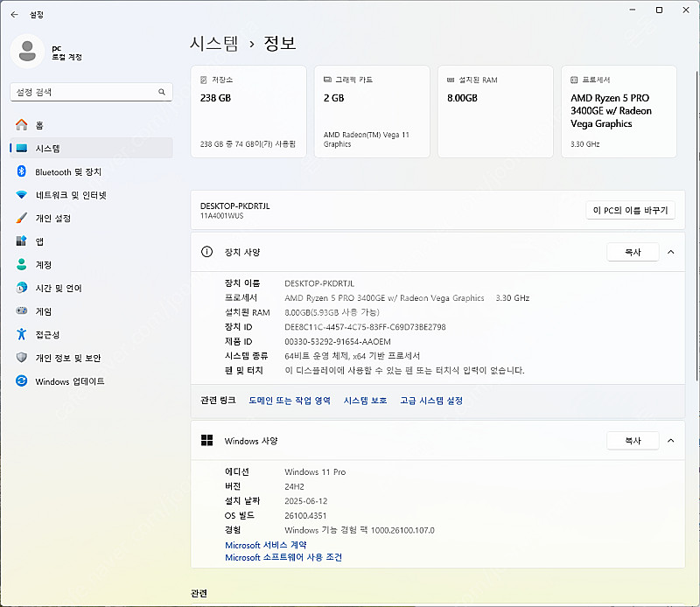Click the 홈 house icon

[x=21, y=125]
